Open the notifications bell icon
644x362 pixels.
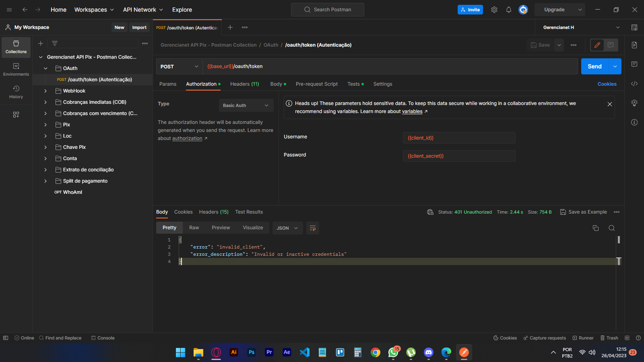pyautogui.click(x=509, y=10)
